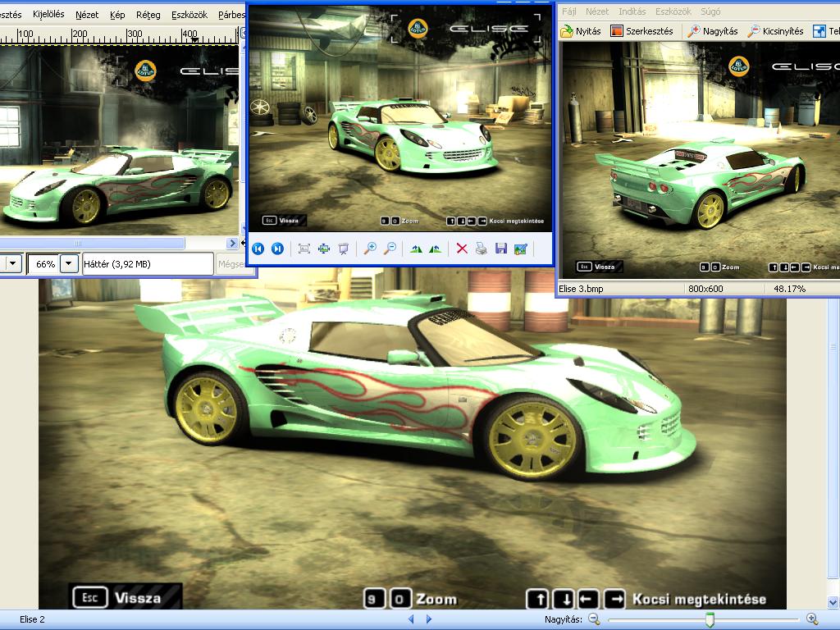Click the left arrow next to Elise 2

point(411,619)
